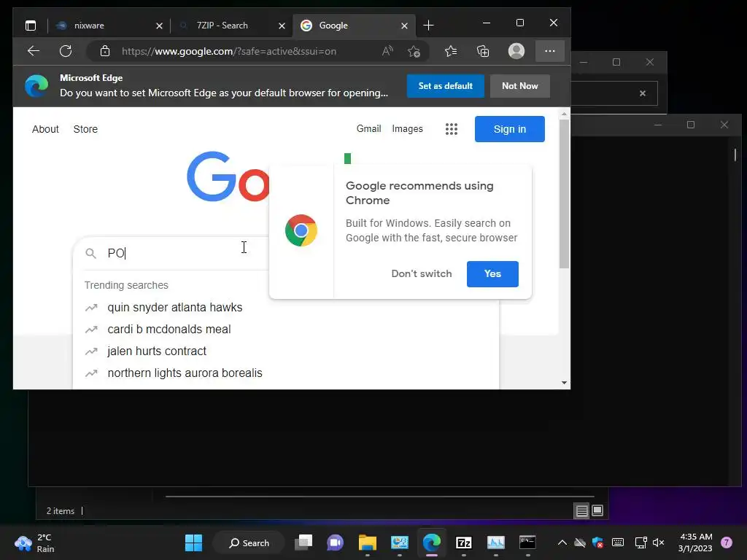Click the Google page vertical scrollbar thumb
This screenshot has width=747, height=560.
[x=564, y=193]
